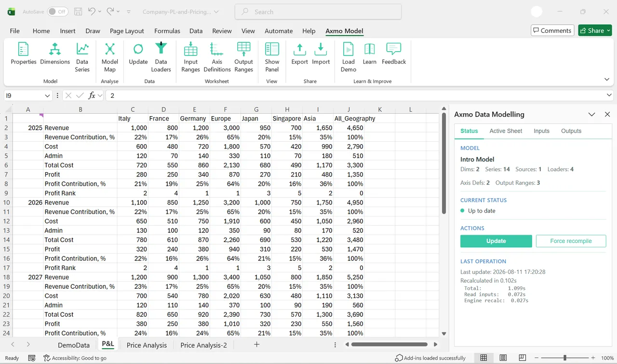Close the Axmo Data Modelling pane

click(x=607, y=114)
